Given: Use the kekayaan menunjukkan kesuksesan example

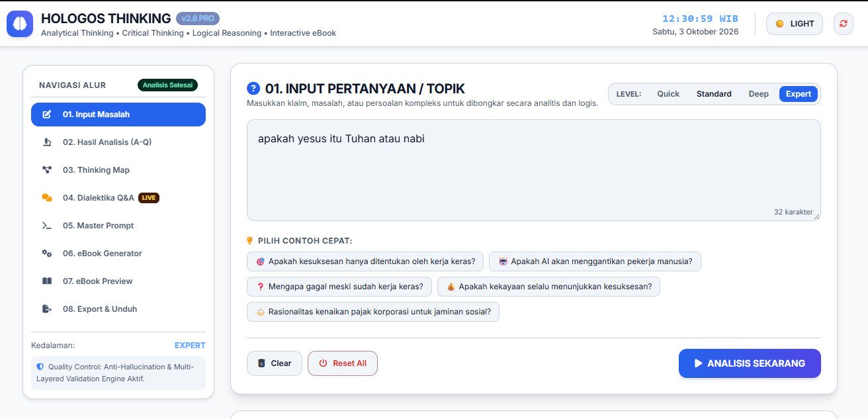Looking at the screenshot, I should tap(548, 287).
